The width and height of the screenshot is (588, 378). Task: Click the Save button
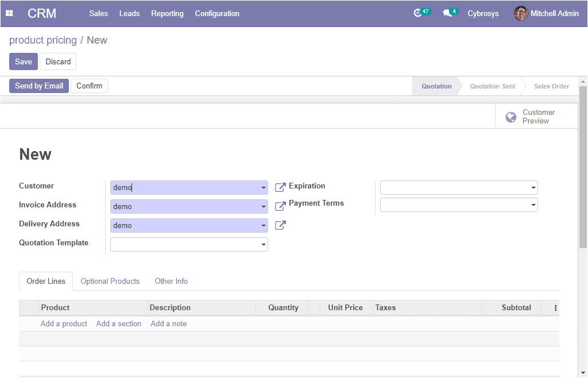[x=24, y=61]
